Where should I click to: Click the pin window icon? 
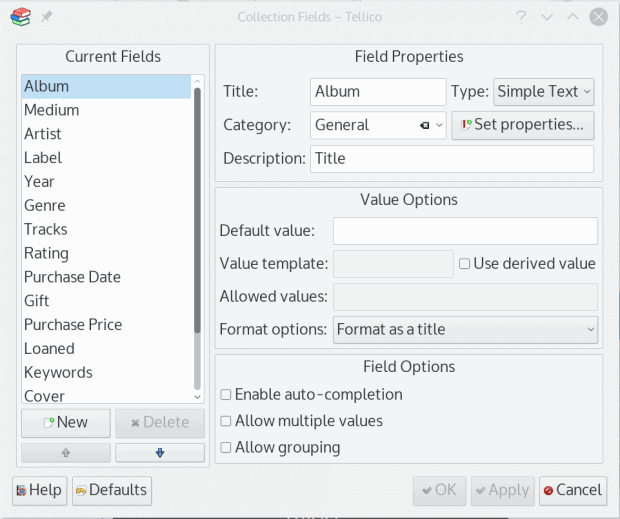[x=47, y=17]
